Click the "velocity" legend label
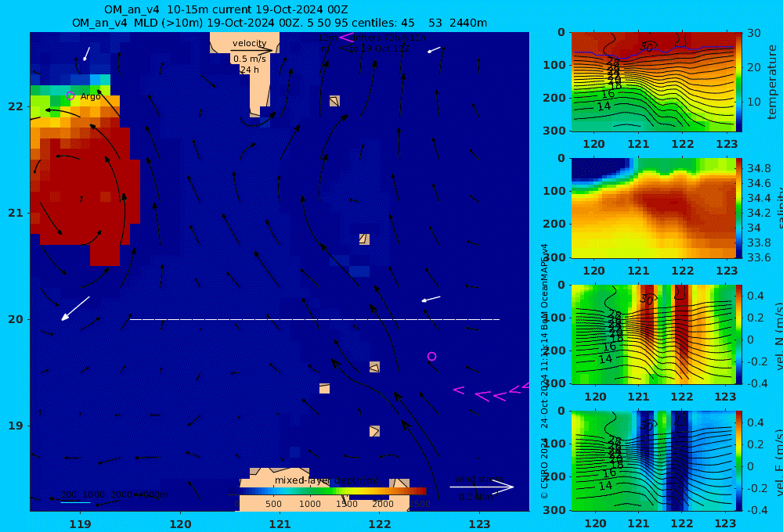 click(249, 43)
